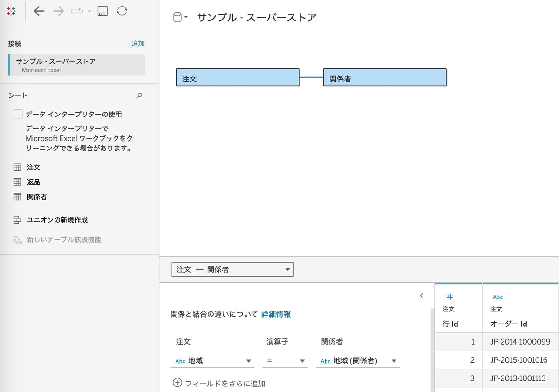
Task: Click the table icon beside 関係者 sheet
Action: click(x=17, y=197)
